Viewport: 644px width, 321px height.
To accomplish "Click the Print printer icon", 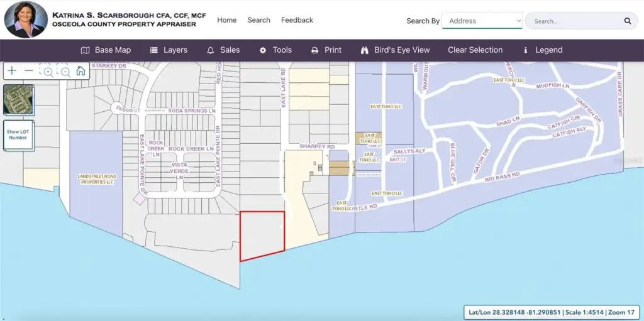I will pyautogui.click(x=315, y=50).
